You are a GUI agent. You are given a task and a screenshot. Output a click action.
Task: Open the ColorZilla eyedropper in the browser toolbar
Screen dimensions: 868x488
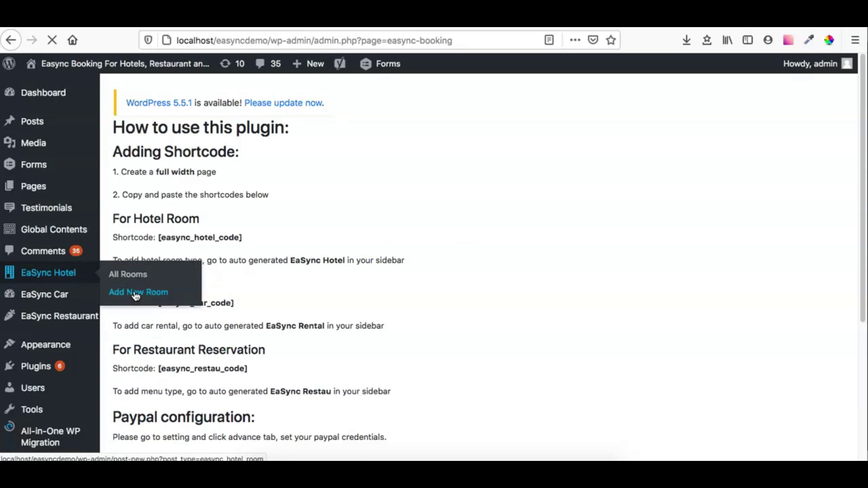click(x=809, y=40)
